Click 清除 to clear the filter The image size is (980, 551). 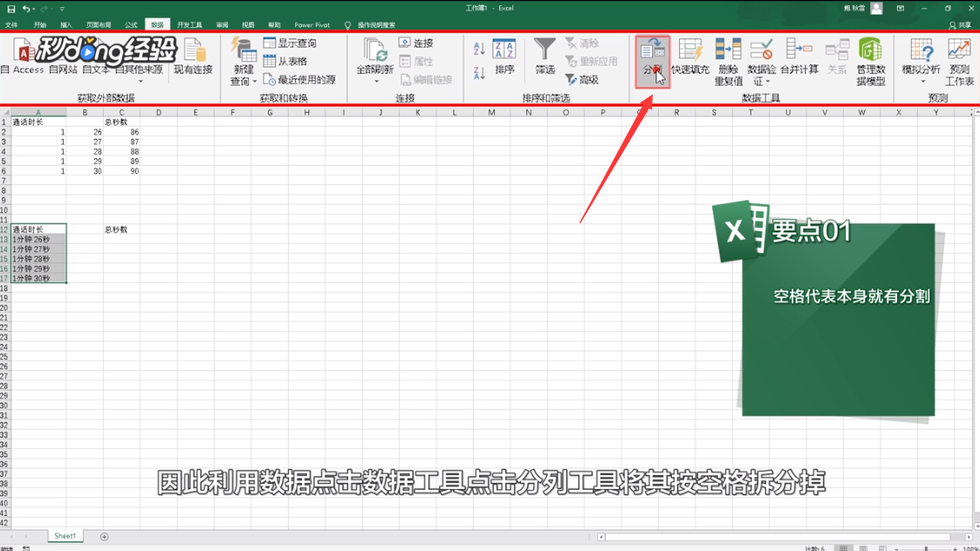click(x=582, y=43)
